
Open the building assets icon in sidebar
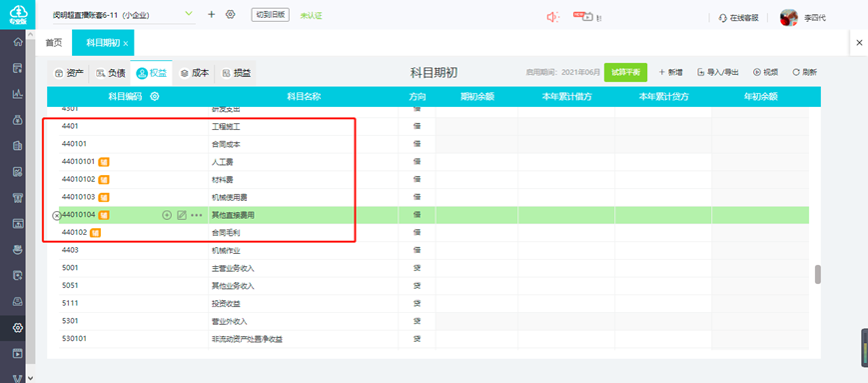[x=18, y=146]
